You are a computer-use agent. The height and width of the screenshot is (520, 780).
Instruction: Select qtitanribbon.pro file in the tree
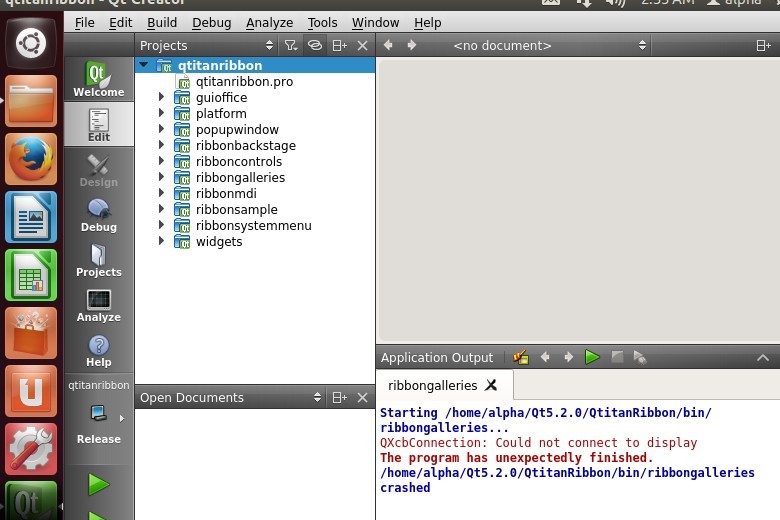tap(244, 81)
